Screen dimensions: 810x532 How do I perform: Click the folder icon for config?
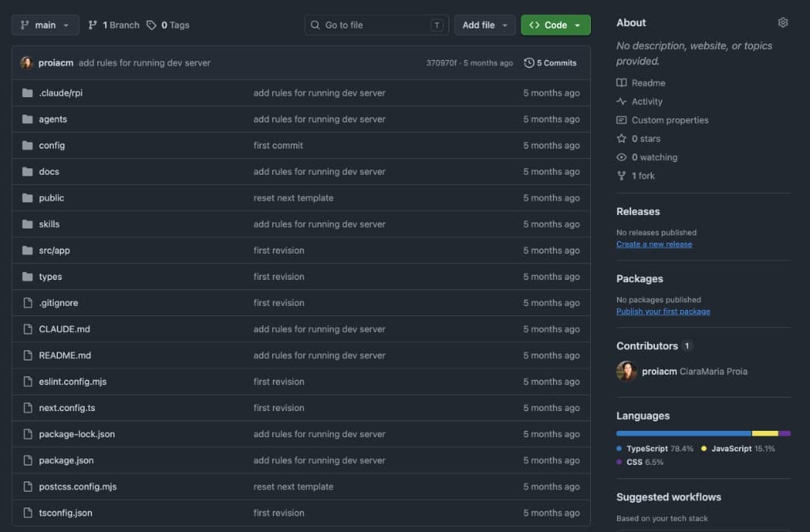point(28,145)
